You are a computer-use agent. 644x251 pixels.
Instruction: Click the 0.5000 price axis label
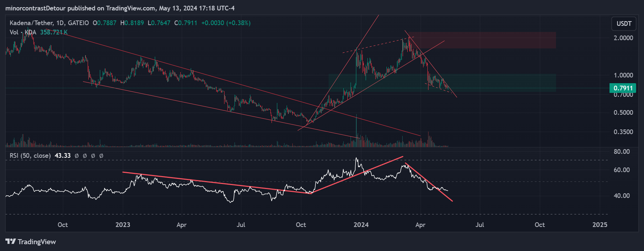623,113
